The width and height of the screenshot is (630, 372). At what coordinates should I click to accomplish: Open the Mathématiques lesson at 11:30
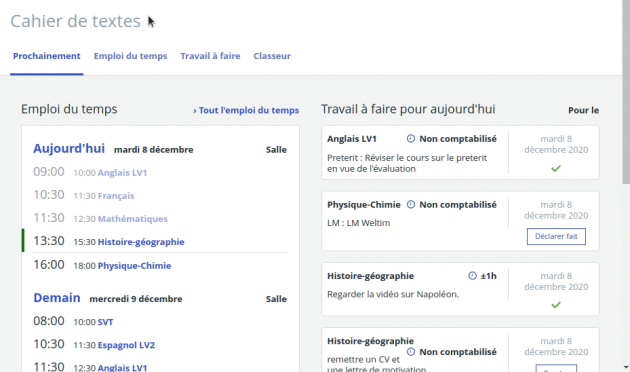point(133,219)
